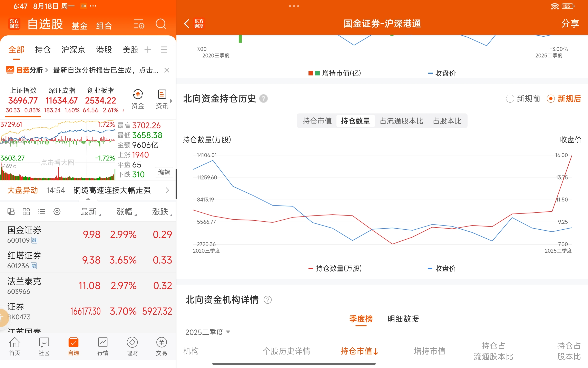Sort watchlist by 涨幅 column
Screen dimensions: 588x368
tap(126, 212)
